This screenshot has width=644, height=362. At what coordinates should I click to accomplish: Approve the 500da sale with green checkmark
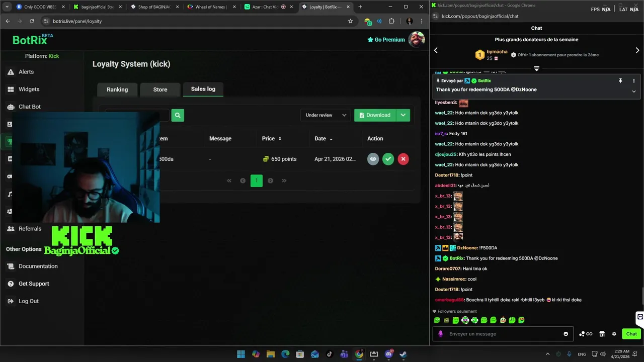click(388, 159)
